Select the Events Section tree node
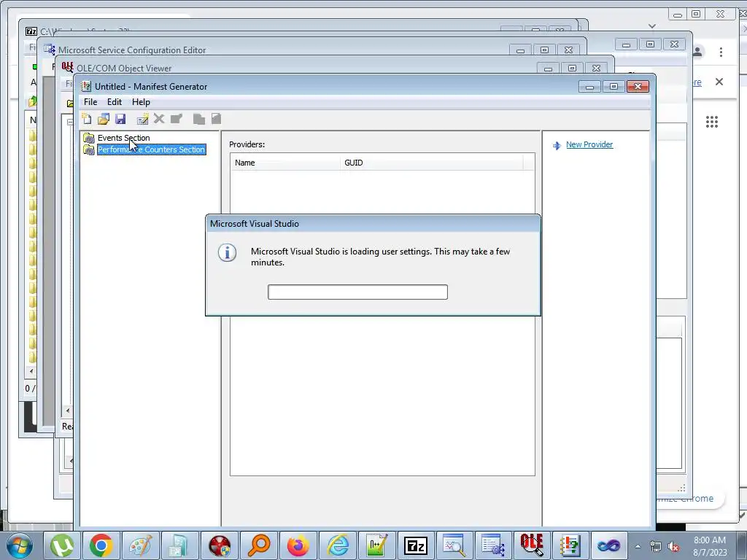This screenshot has height=560, width=747. pos(123,138)
